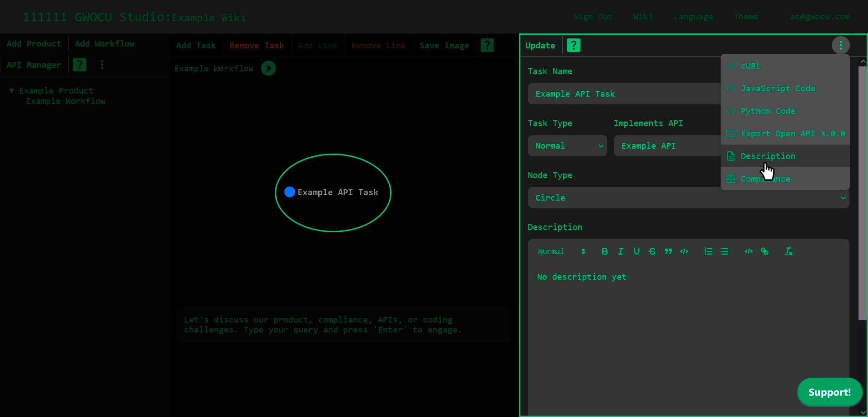This screenshot has height=417, width=868.
Task: Choose cURL from the dropdown menu
Action: (785, 66)
